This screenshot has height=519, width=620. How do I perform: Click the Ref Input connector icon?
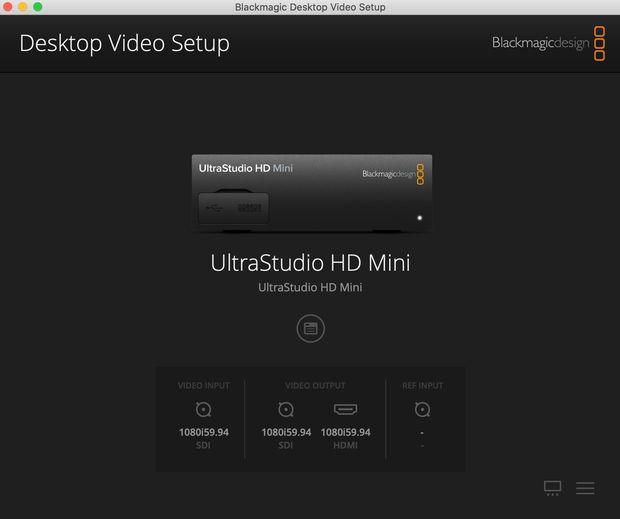click(x=422, y=410)
